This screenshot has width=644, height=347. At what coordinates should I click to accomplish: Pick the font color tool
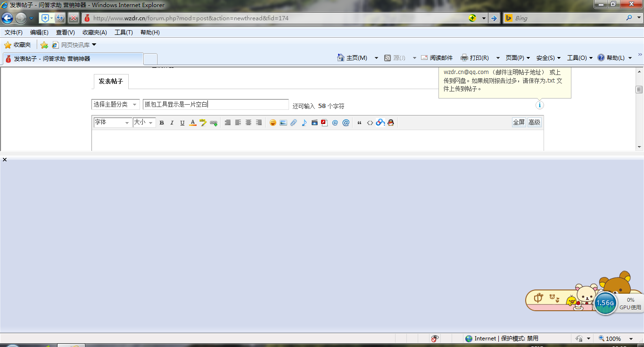(193, 123)
